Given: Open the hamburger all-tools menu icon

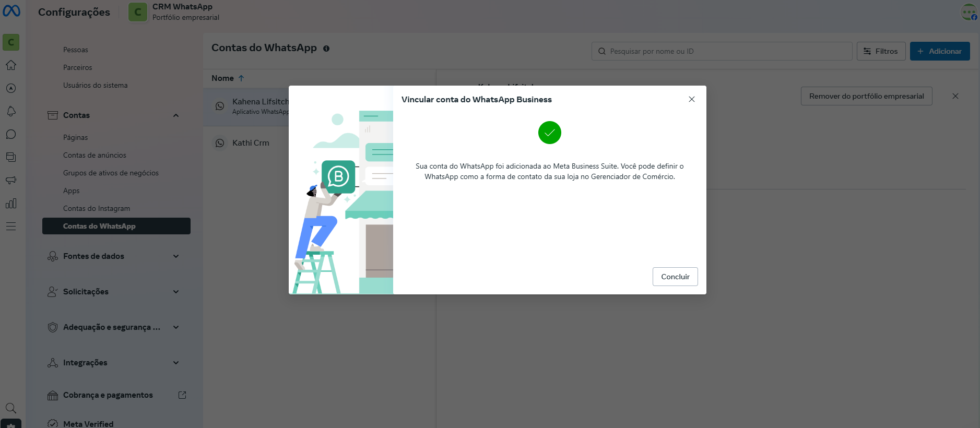Looking at the screenshot, I should click(x=11, y=226).
